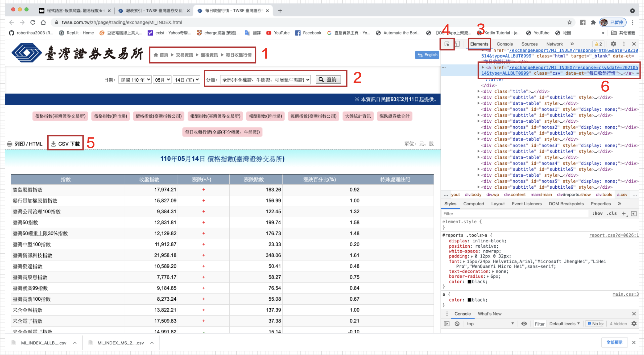Switch to the DevTools Console tab
The image size is (644, 355).
[x=505, y=44]
